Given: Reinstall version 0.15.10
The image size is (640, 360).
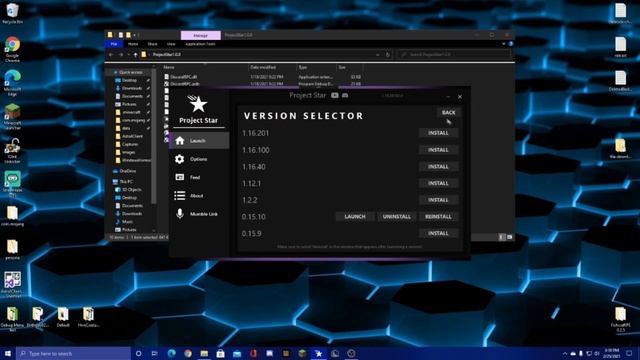Looking at the screenshot, I should (438, 217).
